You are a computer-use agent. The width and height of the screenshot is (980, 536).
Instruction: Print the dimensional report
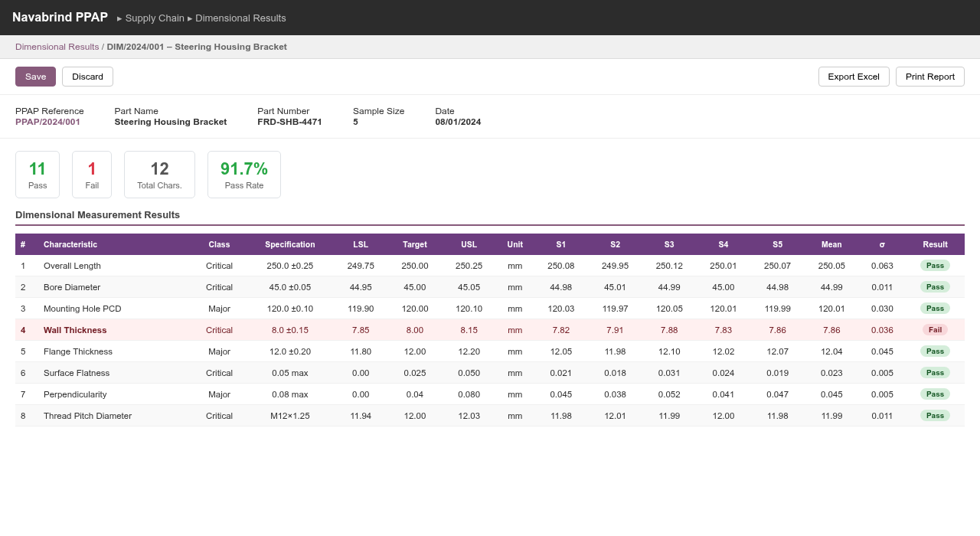929,77
